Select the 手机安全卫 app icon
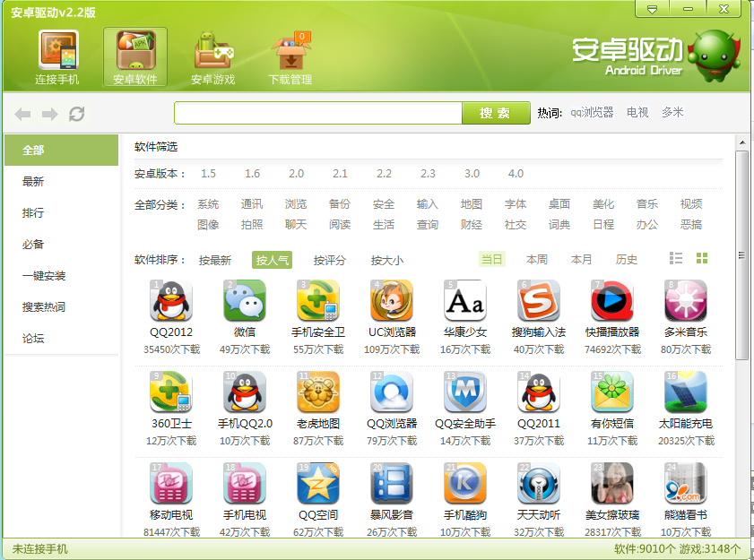This screenshot has width=754, height=560. pos(318,301)
